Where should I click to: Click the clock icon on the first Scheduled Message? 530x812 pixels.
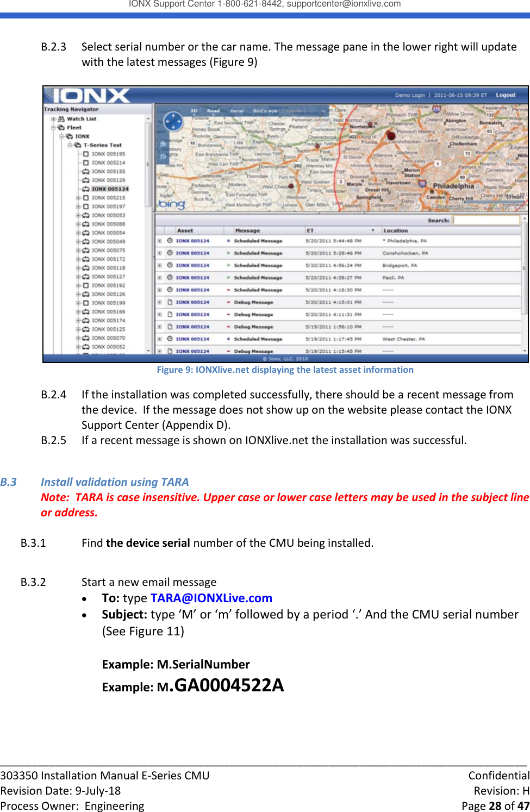pyautogui.click(x=170, y=241)
